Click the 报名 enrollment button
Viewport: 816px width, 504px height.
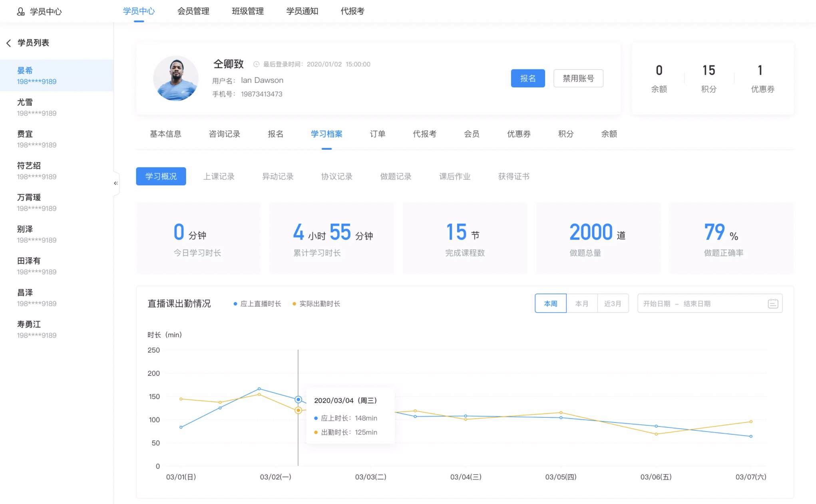[x=527, y=78]
